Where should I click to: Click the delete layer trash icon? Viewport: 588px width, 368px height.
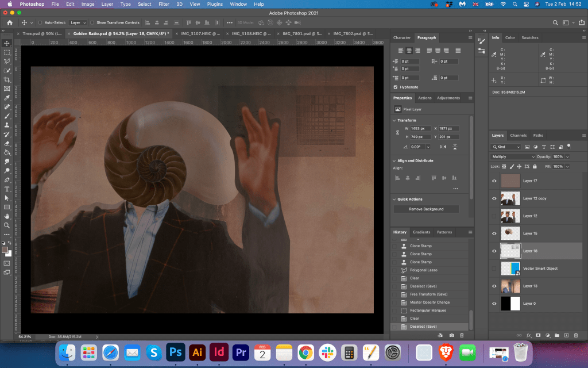pos(576,335)
